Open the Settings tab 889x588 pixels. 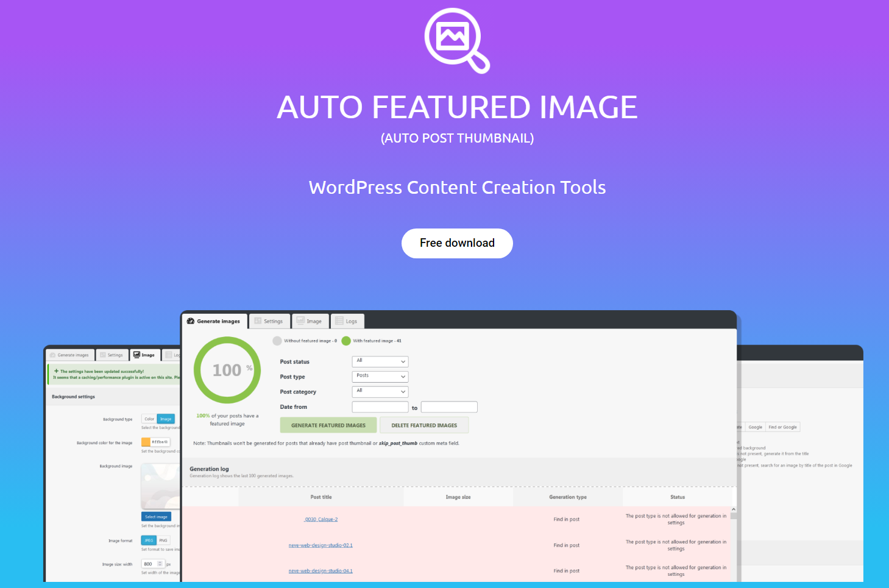click(271, 321)
